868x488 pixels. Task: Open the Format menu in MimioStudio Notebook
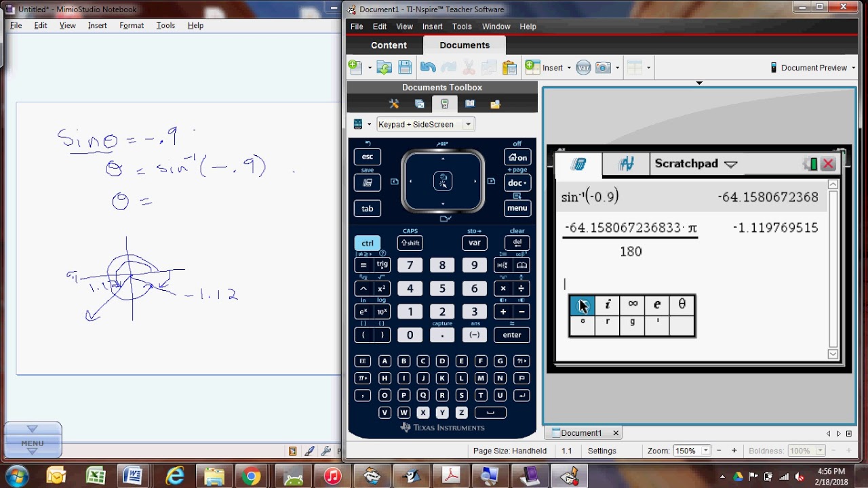pyautogui.click(x=132, y=25)
